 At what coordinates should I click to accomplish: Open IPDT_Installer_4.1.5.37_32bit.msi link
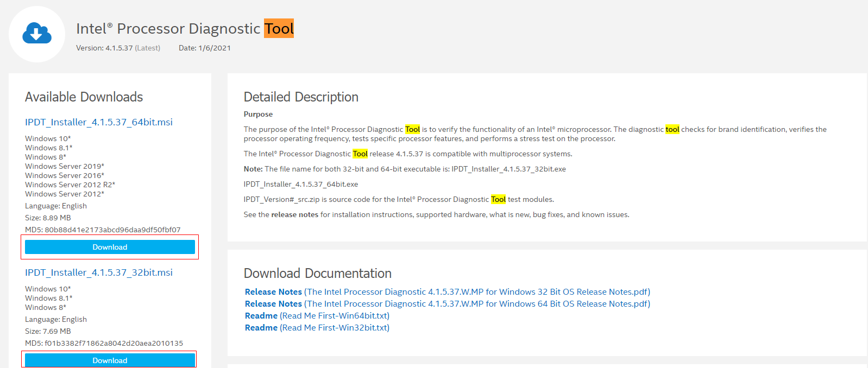[99, 272]
